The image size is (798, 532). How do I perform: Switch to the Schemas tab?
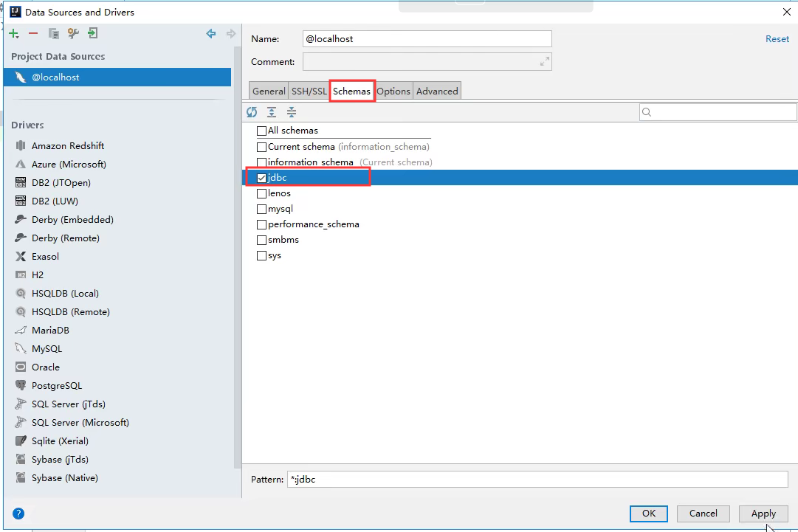point(351,91)
